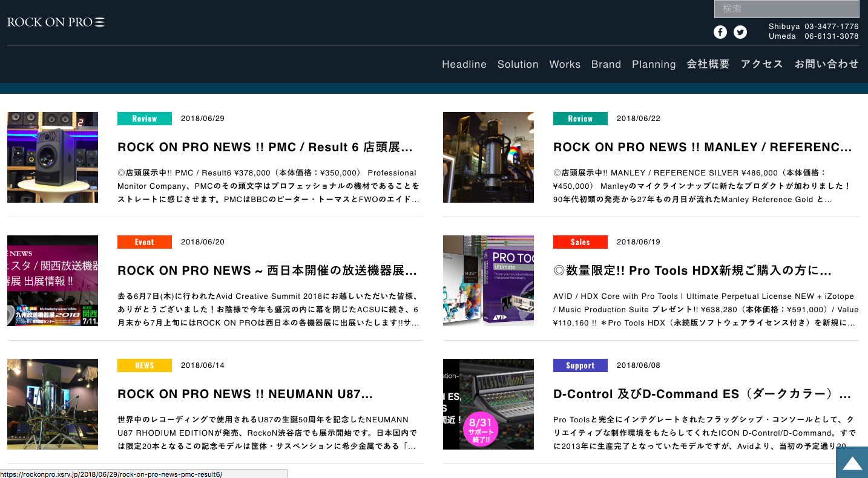Open the Planning menu item
This screenshot has width=868, height=478.
click(654, 64)
